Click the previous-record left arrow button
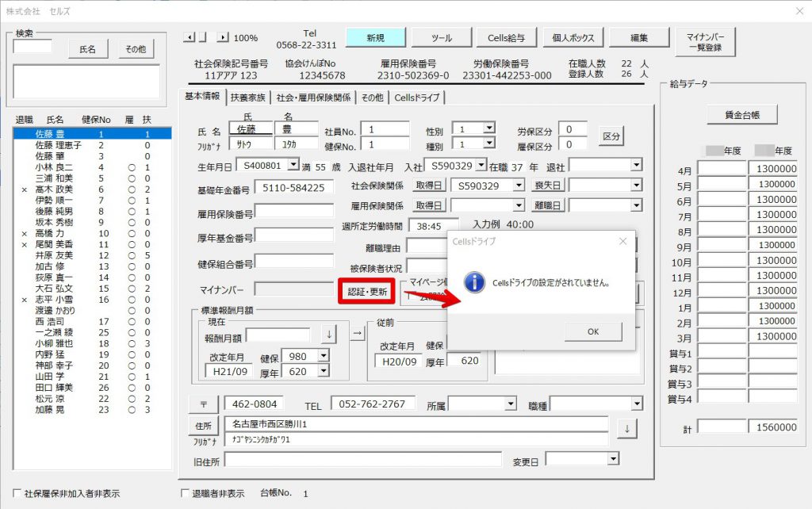812x509 pixels. click(189, 37)
